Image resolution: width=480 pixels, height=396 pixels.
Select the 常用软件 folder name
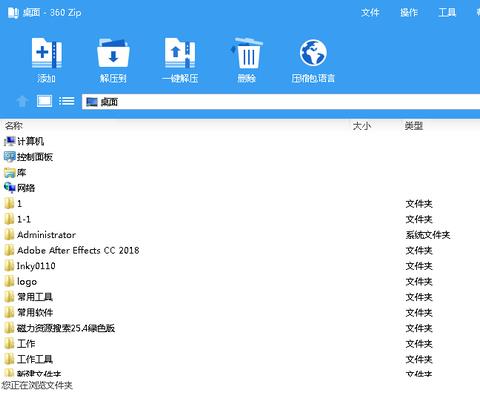(x=35, y=313)
